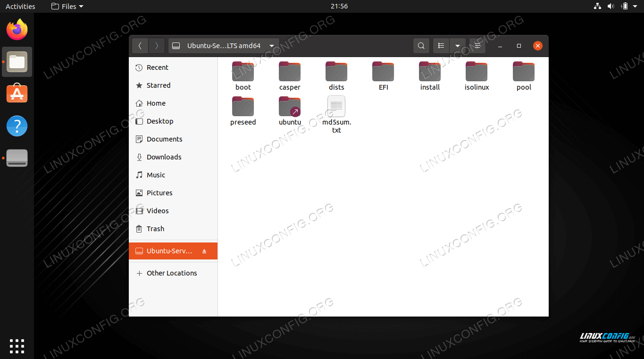
Task: Open the install folder
Action: click(x=430, y=75)
